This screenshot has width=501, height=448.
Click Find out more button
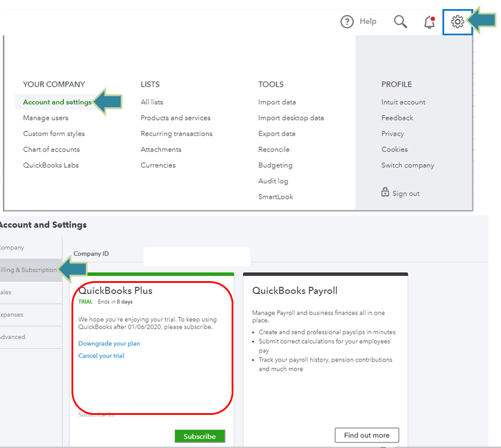367,435
